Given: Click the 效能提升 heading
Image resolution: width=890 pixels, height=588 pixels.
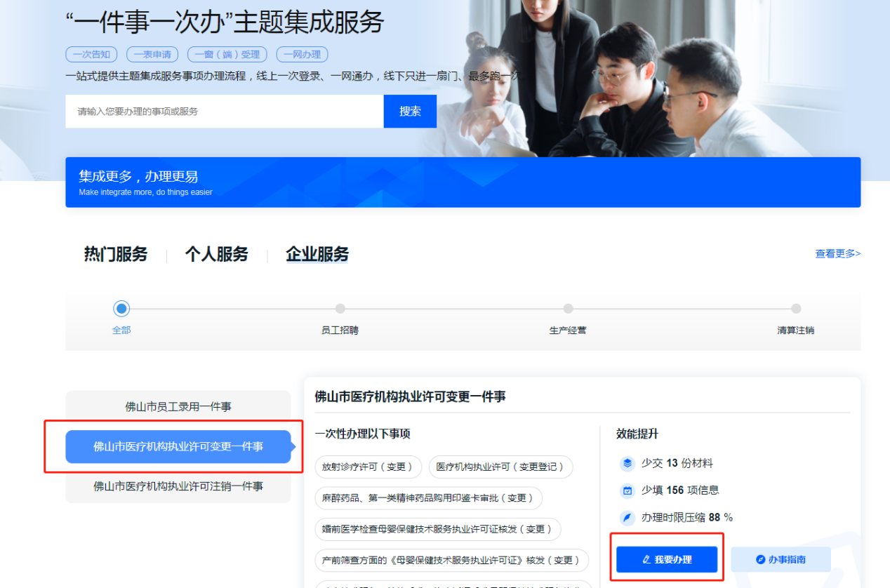Looking at the screenshot, I should click(x=637, y=434).
